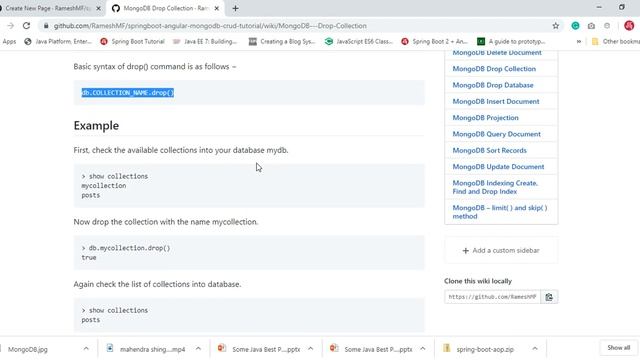The width and height of the screenshot is (640, 360).
Task: Open MongoDB Drop Database wiki page
Action: [493, 85]
